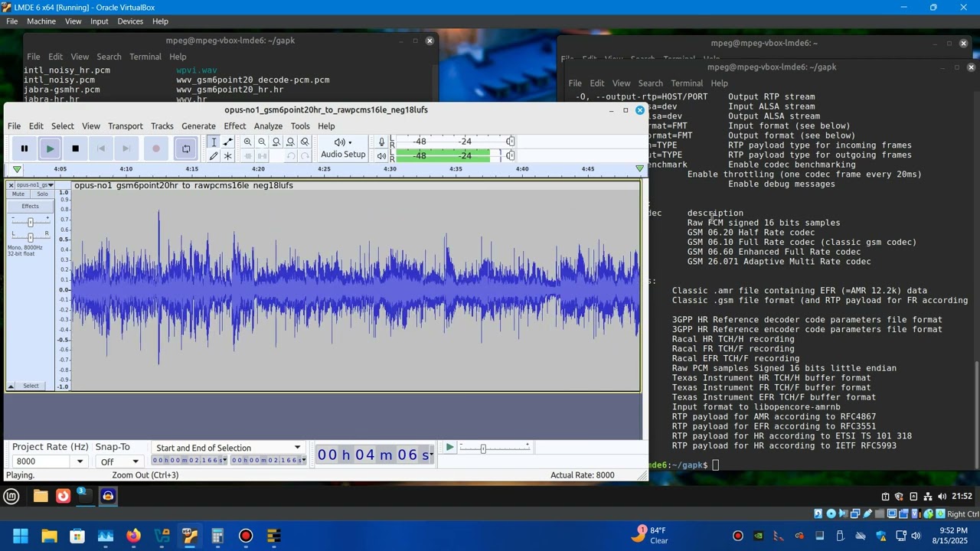This screenshot has height=551, width=980.
Task: Toggle loop playback
Action: [186, 148]
